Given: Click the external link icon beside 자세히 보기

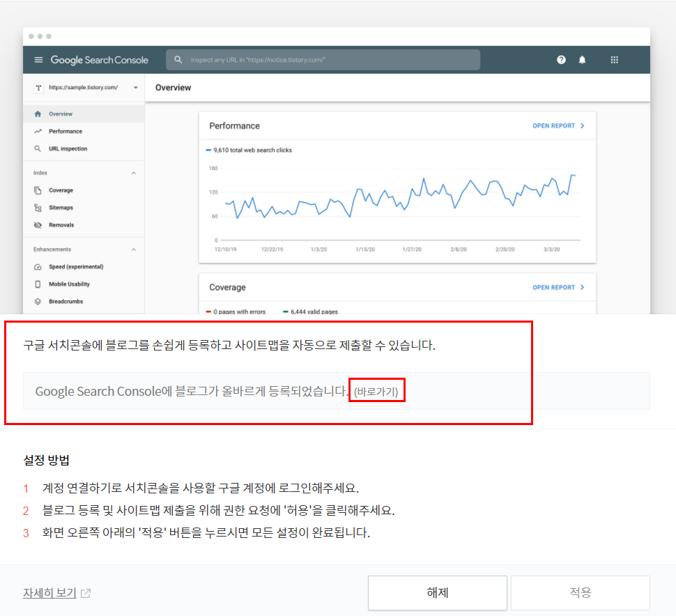Looking at the screenshot, I should [86, 593].
